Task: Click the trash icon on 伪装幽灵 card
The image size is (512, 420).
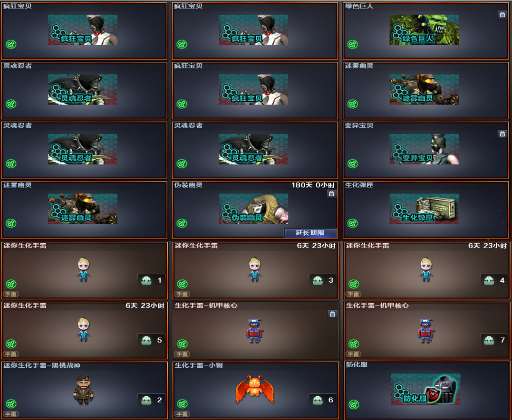Action: click(331, 194)
